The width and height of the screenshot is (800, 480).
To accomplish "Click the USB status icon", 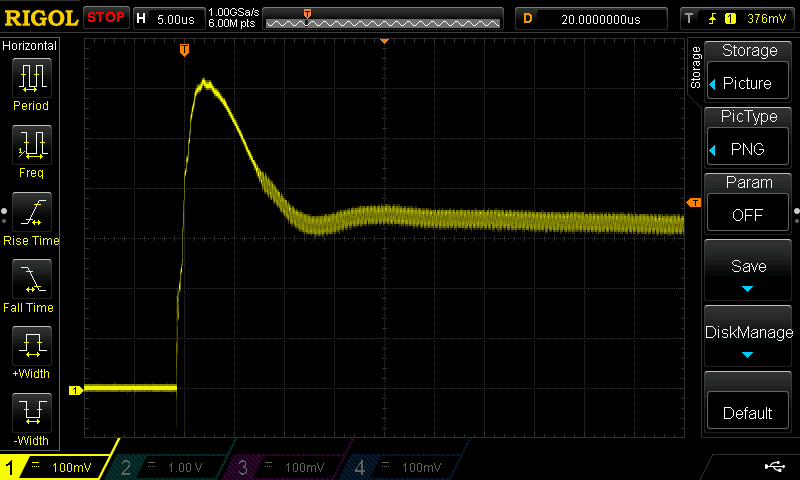I will (x=774, y=466).
